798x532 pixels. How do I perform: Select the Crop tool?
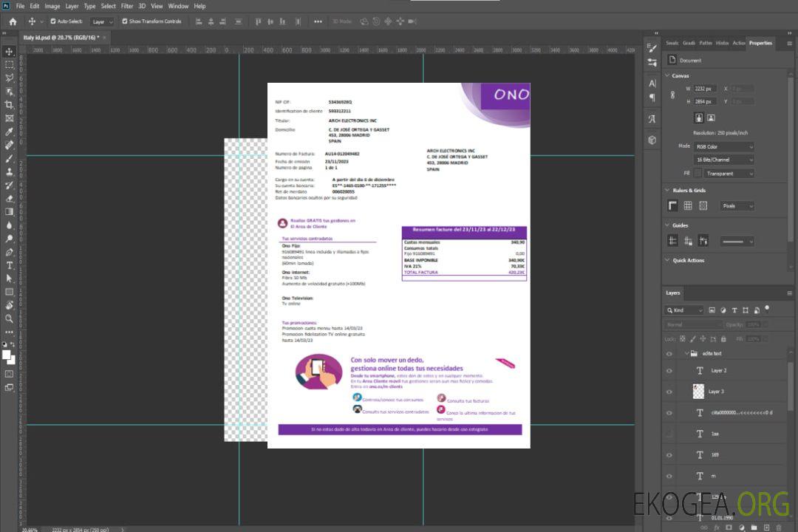pos(10,105)
